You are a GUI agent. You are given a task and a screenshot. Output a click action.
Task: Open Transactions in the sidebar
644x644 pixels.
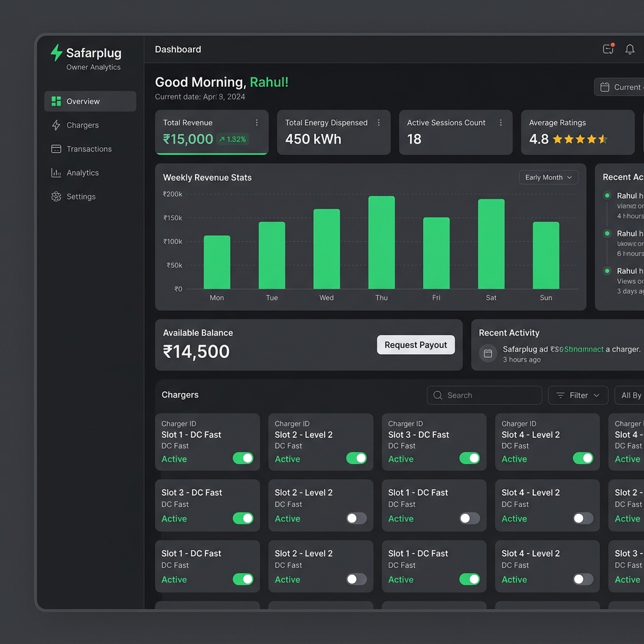90,148
